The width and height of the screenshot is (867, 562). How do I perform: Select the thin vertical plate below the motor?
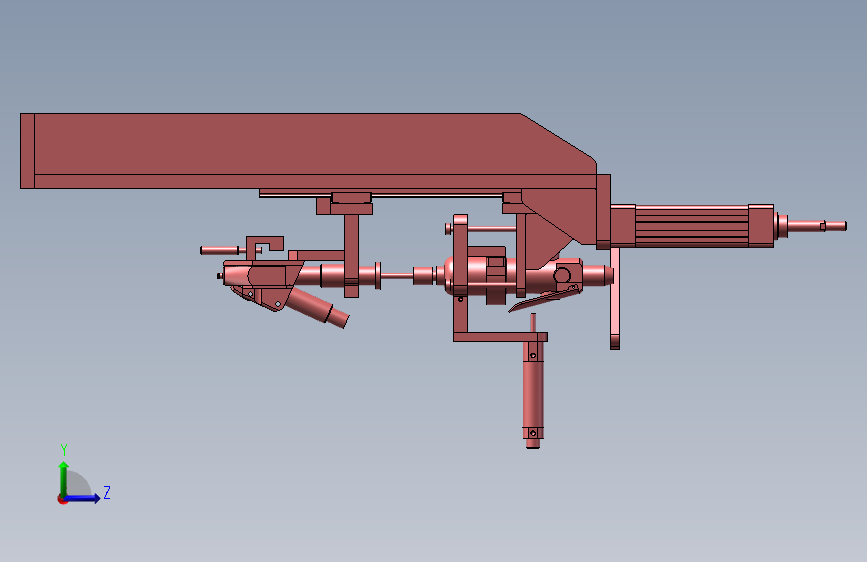615,299
